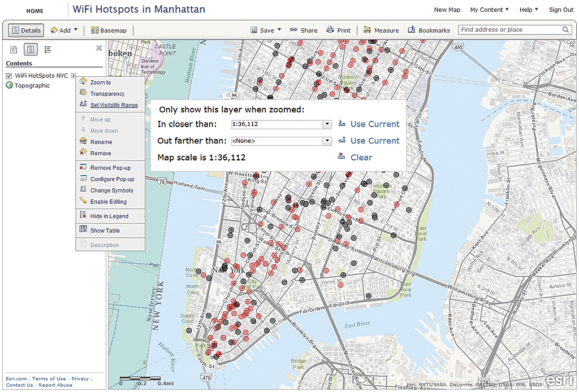579x392 pixels.
Task: Click Esri.com footer link
Action: tap(16, 378)
